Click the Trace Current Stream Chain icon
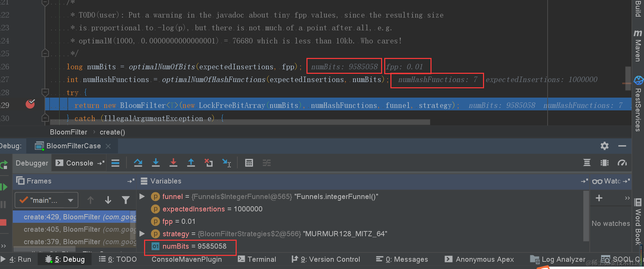This screenshot has width=644, height=269. [x=266, y=163]
